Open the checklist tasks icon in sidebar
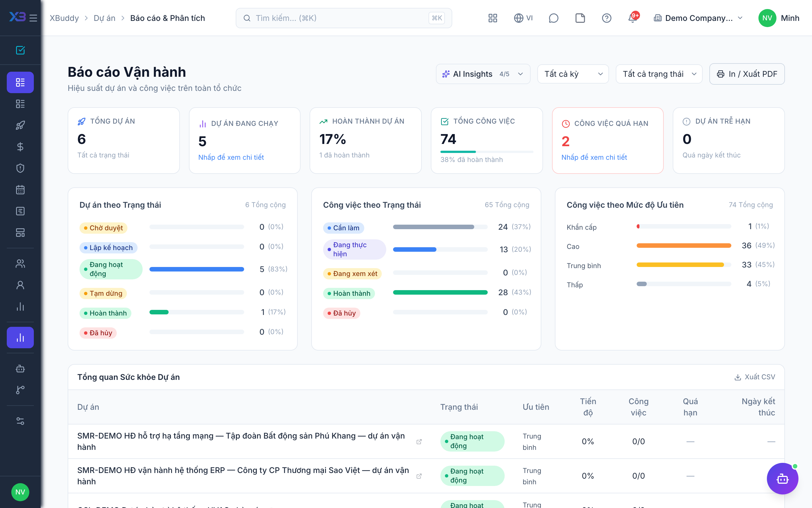The height and width of the screenshot is (508, 812). (20, 51)
